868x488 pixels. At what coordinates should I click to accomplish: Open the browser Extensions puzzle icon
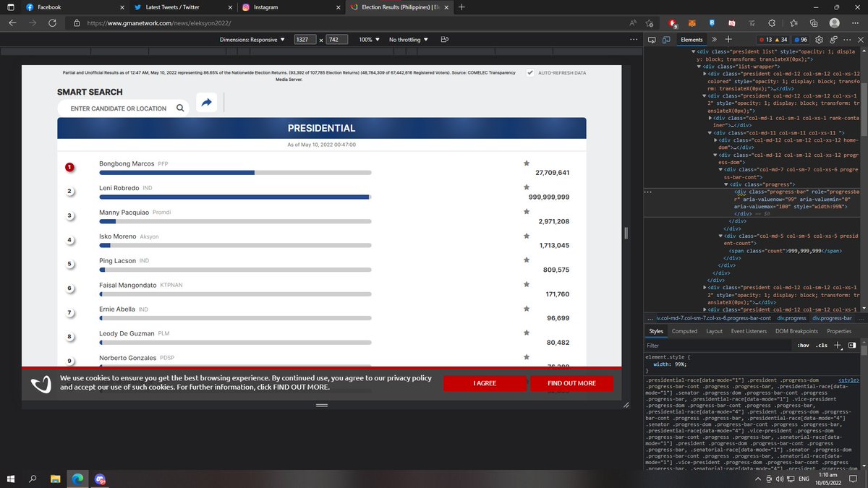(773, 23)
